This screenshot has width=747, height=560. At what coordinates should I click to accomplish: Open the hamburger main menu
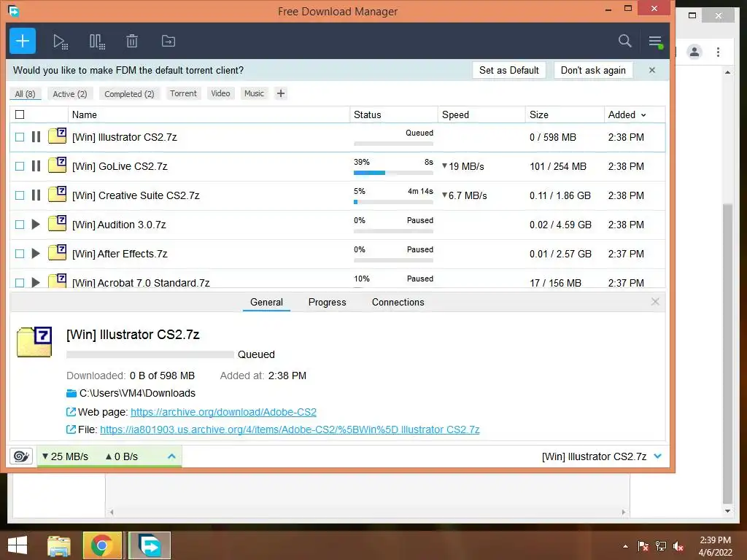coord(656,42)
